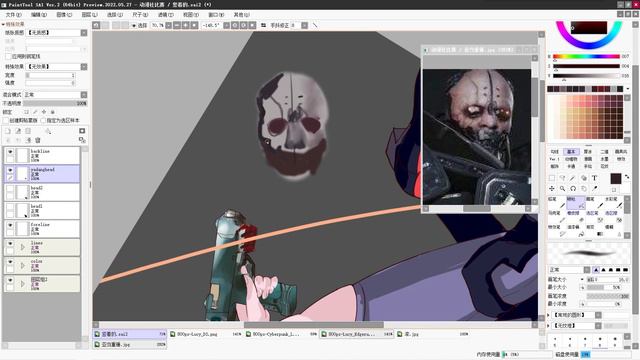Show the hidden head2 layer
This screenshot has width=640, height=360.
tap(10, 188)
